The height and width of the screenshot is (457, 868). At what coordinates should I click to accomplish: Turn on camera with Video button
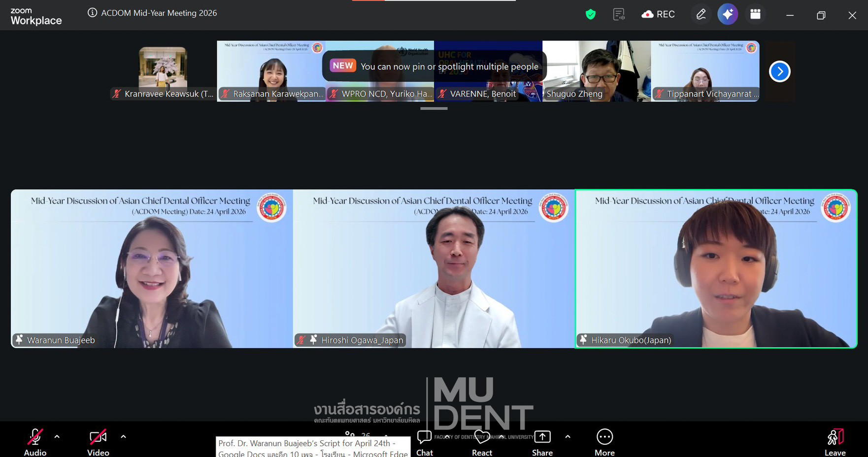tap(98, 442)
